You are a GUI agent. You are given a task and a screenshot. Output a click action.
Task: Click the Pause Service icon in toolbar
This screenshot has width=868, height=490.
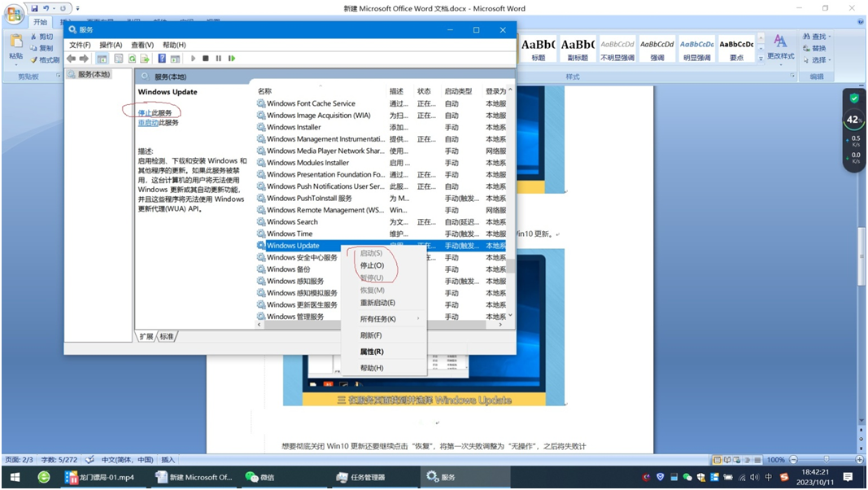219,59
